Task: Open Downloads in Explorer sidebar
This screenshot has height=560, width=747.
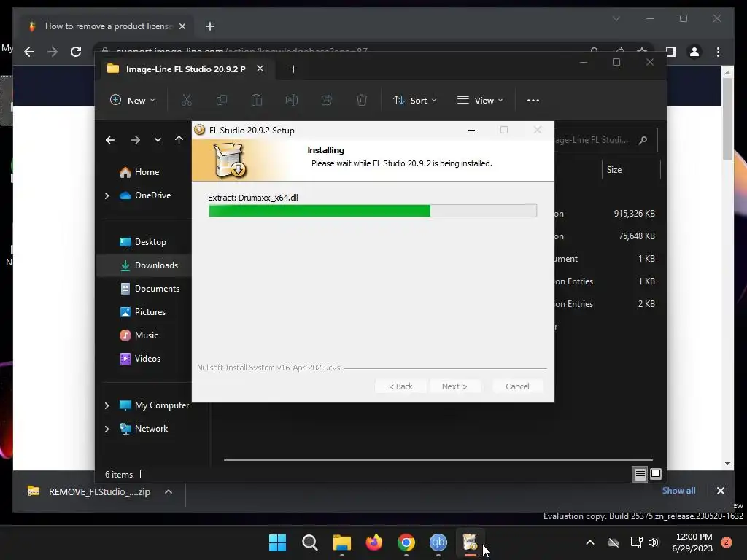Action: [x=149, y=265]
